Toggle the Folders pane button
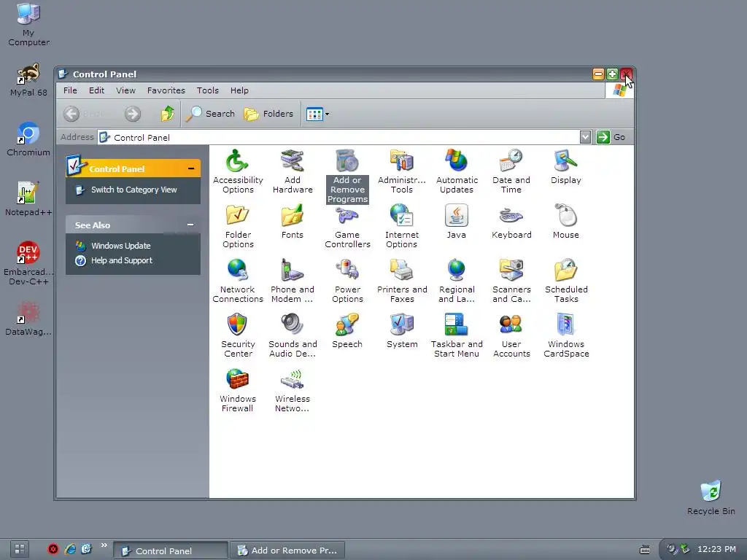This screenshot has height=560, width=747. coord(268,114)
